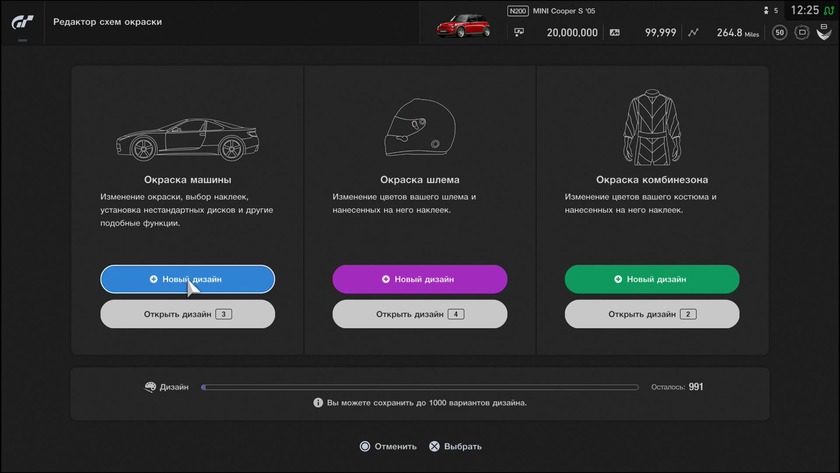Open saved car designs (3)
840x473 pixels.
point(187,314)
